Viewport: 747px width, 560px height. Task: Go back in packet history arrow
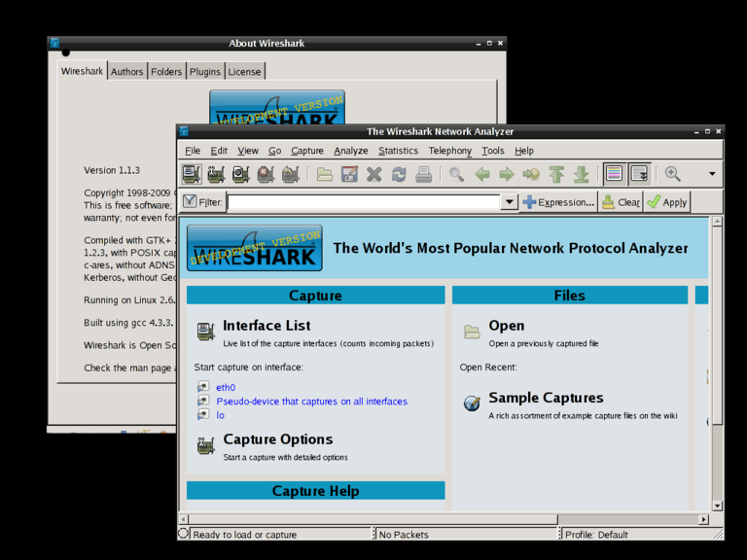482,174
